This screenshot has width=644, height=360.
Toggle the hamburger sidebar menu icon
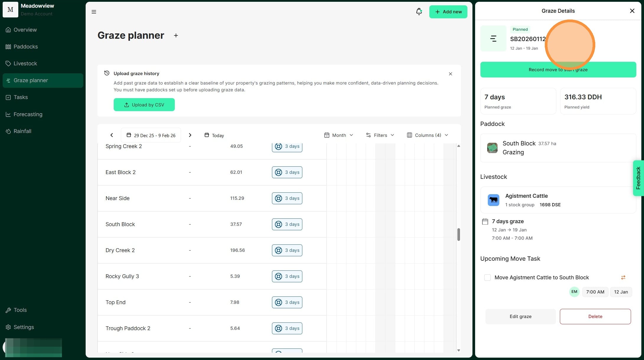click(x=94, y=12)
